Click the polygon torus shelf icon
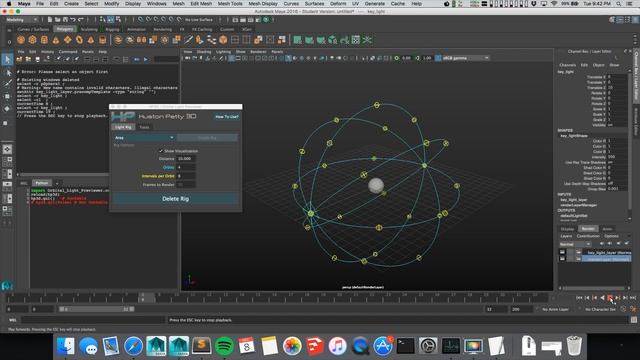This screenshot has height=360, width=640. (x=79, y=40)
